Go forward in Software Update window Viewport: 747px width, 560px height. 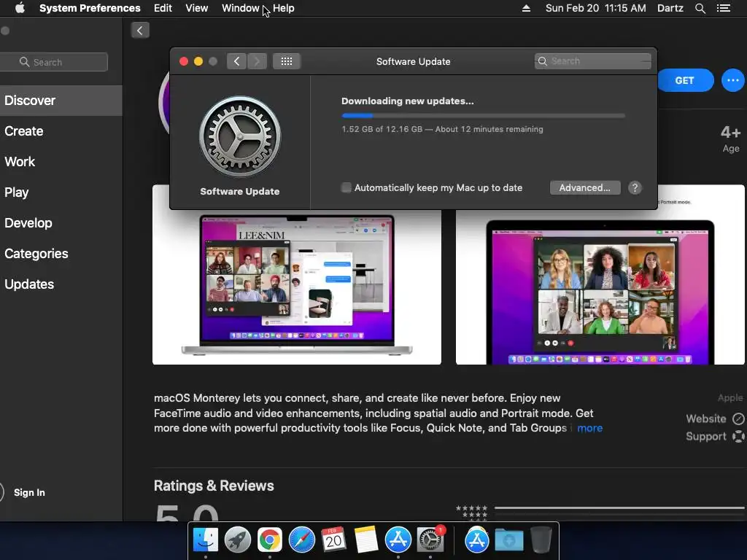pyautogui.click(x=257, y=61)
